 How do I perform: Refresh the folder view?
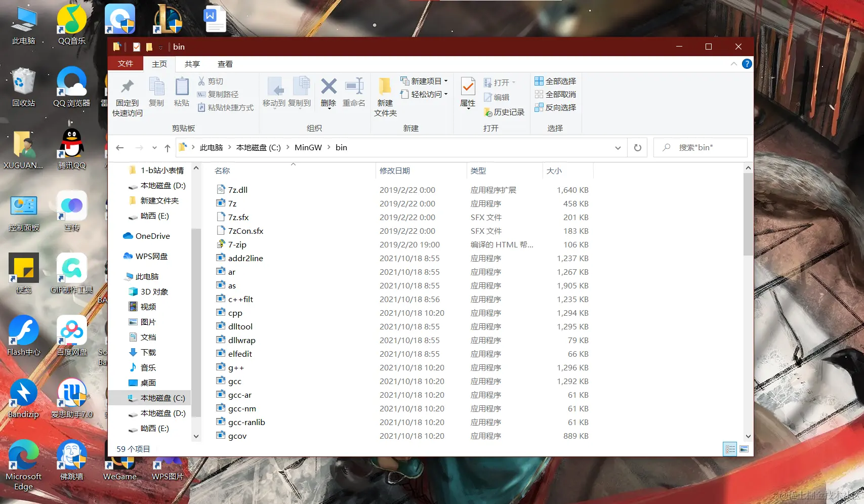click(637, 147)
